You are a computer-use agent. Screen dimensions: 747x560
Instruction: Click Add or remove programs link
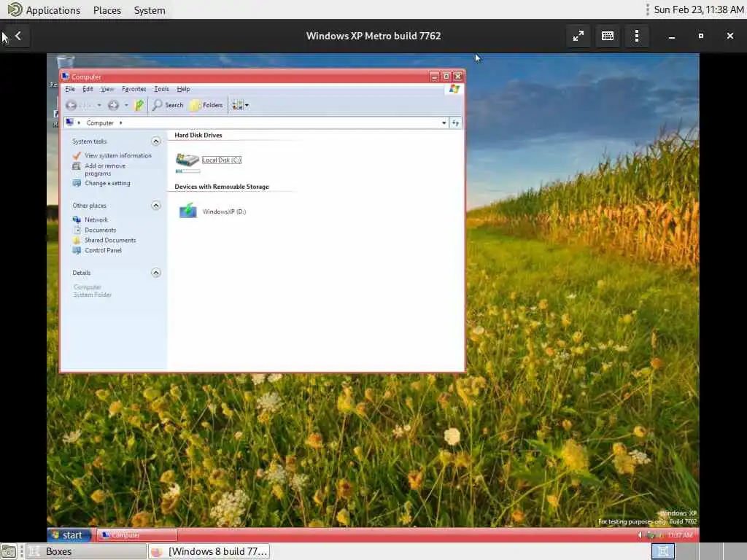coord(105,169)
